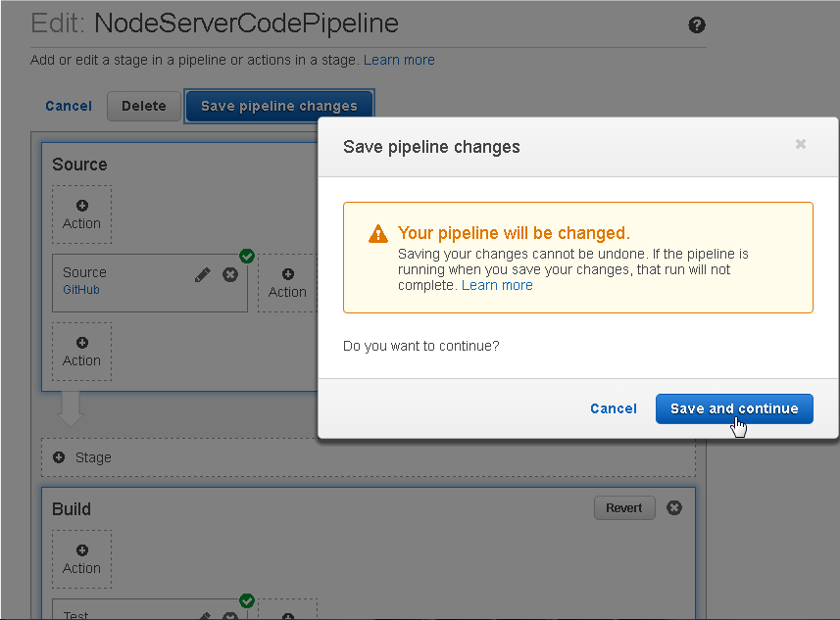Open Learn more link under pipeline title
Image resolution: width=840 pixels, height=620 pixels.
pyautogui.click(x=399, y=60)
